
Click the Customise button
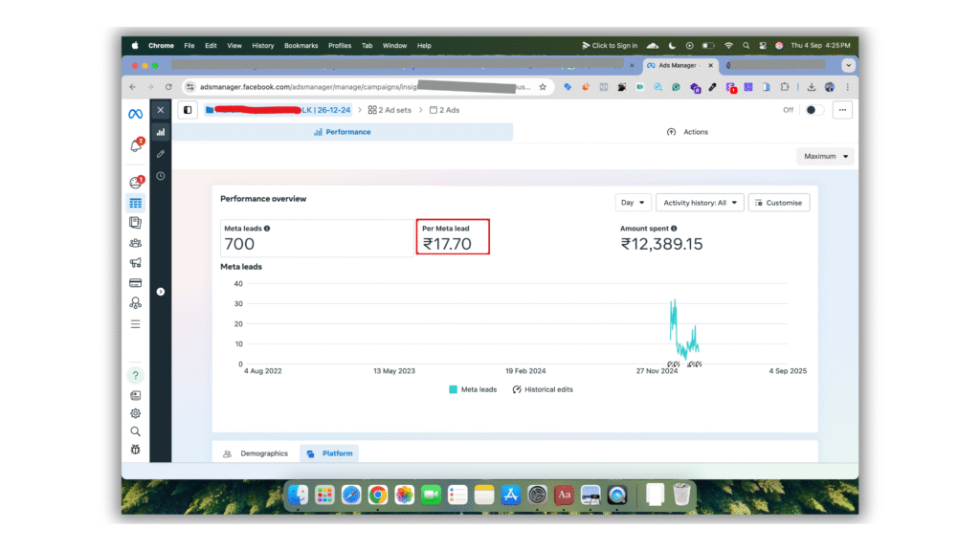click(779, 203)
